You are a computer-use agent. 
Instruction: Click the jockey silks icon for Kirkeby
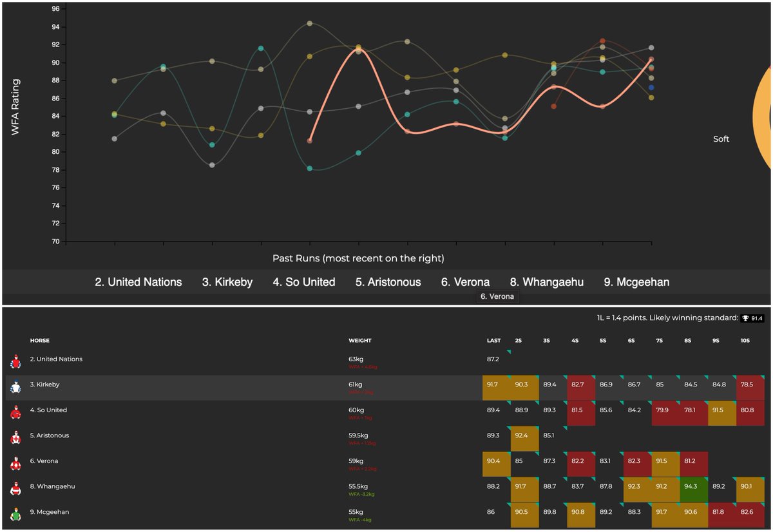click(x=16, y=388)
